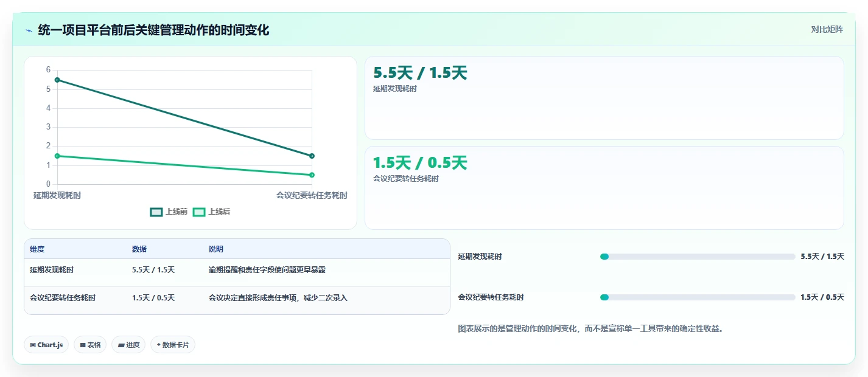Click the 进度 tag chip
Image resolution: width=868 pixels, height=377 pixels.
pos(128,345)
